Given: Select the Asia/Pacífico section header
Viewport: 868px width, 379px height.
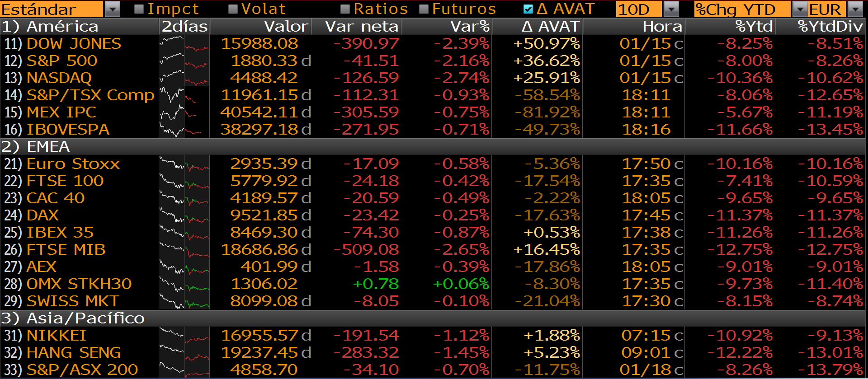Looking at the screenshot, I should pyautogui.click(x=85, y=318).
